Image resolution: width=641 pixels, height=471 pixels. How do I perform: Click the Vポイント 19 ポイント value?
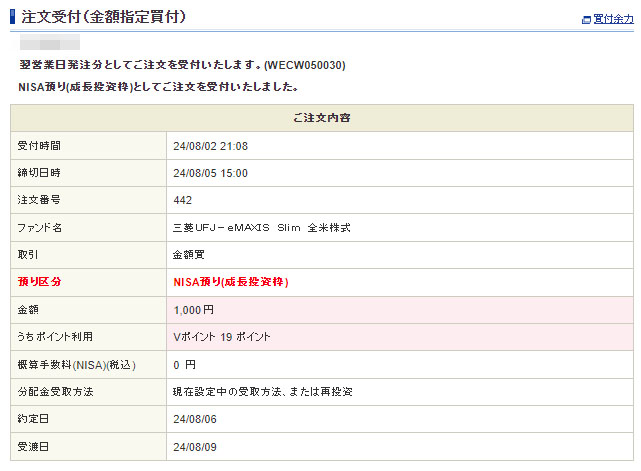(x=221, y=337)
